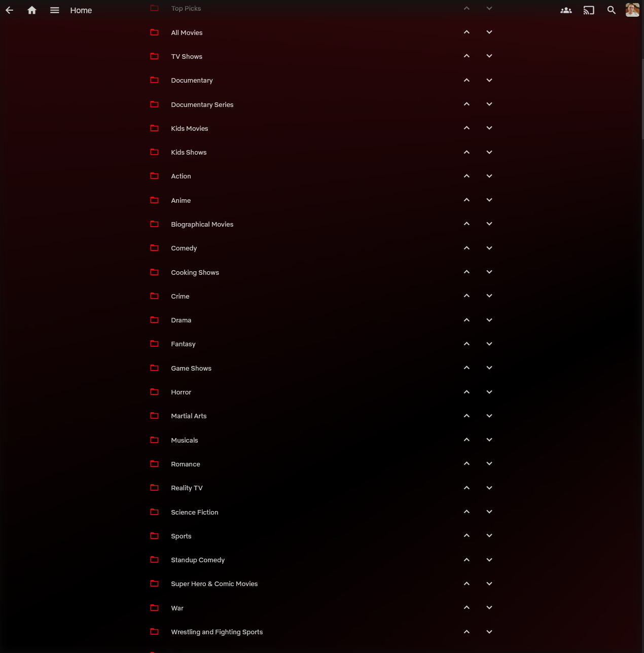Select the Documentary Series list entry
This screenshot has width=644, height=653.
(202, 104)
